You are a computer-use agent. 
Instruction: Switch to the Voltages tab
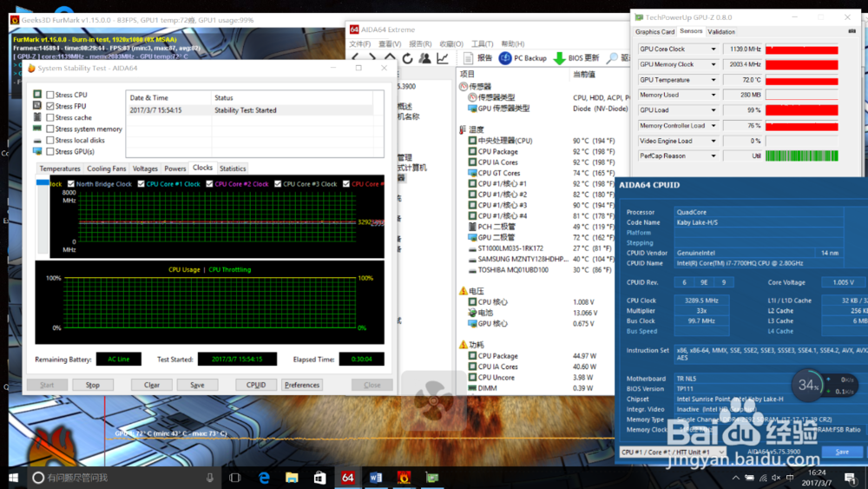coord(145,169)
